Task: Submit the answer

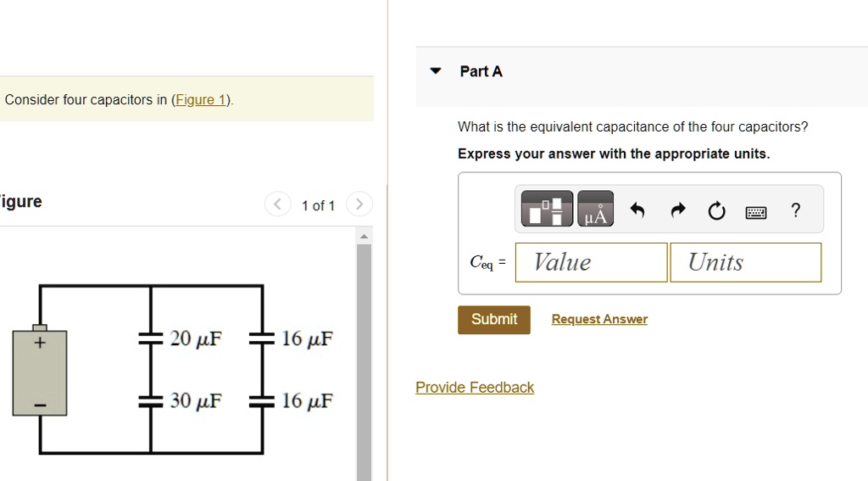Action: pos(494,320)
